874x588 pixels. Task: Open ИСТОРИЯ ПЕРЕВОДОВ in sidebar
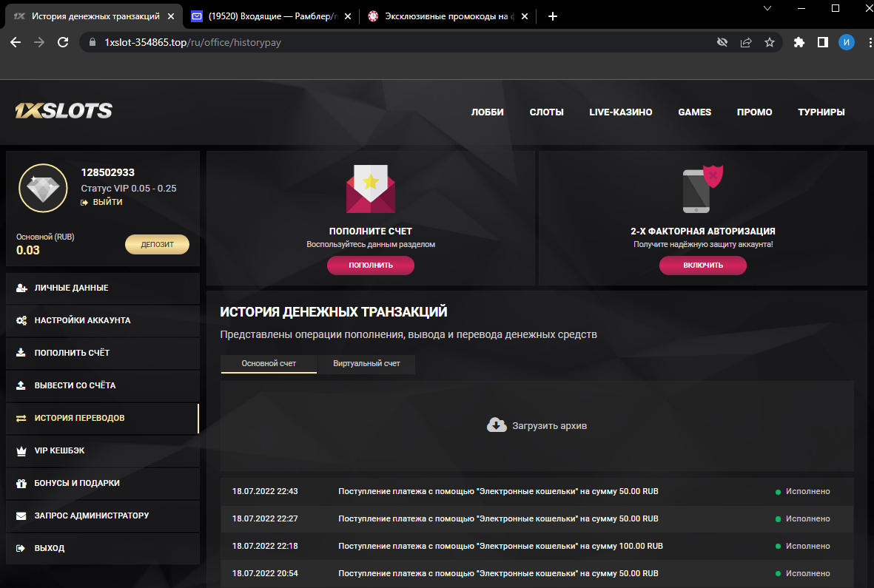[x=103, y=418]
